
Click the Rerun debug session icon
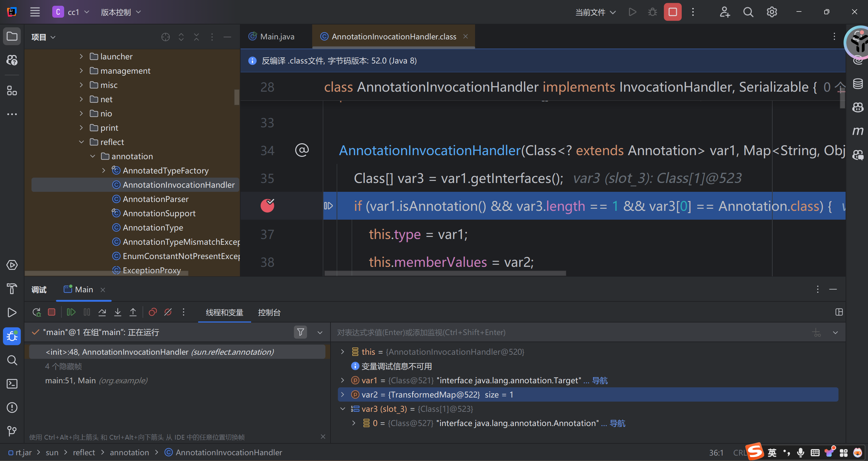(36, 312)
